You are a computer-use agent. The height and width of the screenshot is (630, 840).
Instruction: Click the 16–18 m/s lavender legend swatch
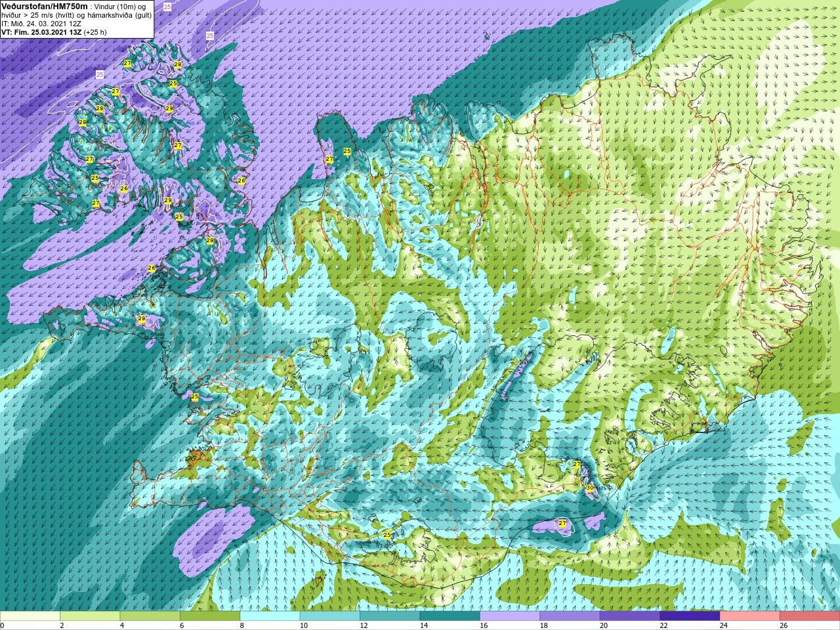point(510,616)
